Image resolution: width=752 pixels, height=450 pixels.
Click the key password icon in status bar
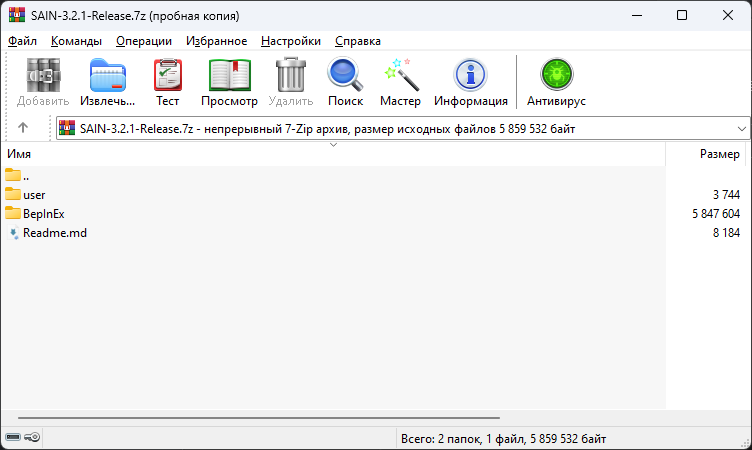coord(32,437)
